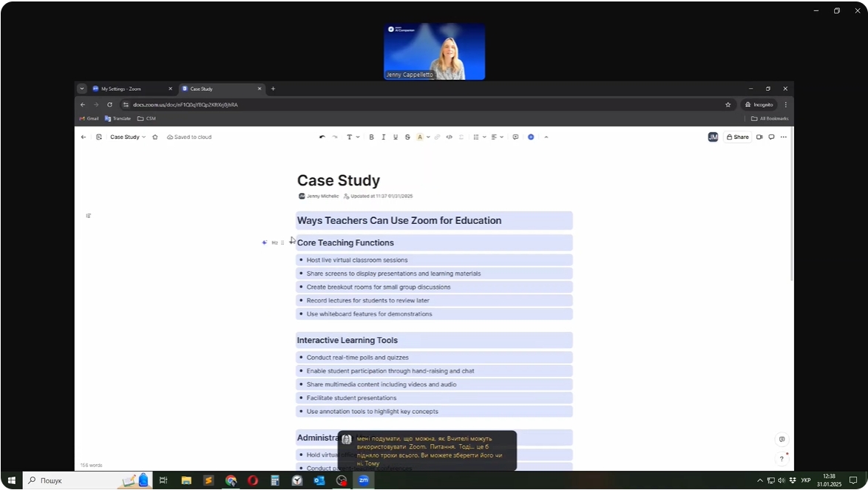Click the add comment icon in toolbar
The image size is (868, 490).
[x=515, y=137]
